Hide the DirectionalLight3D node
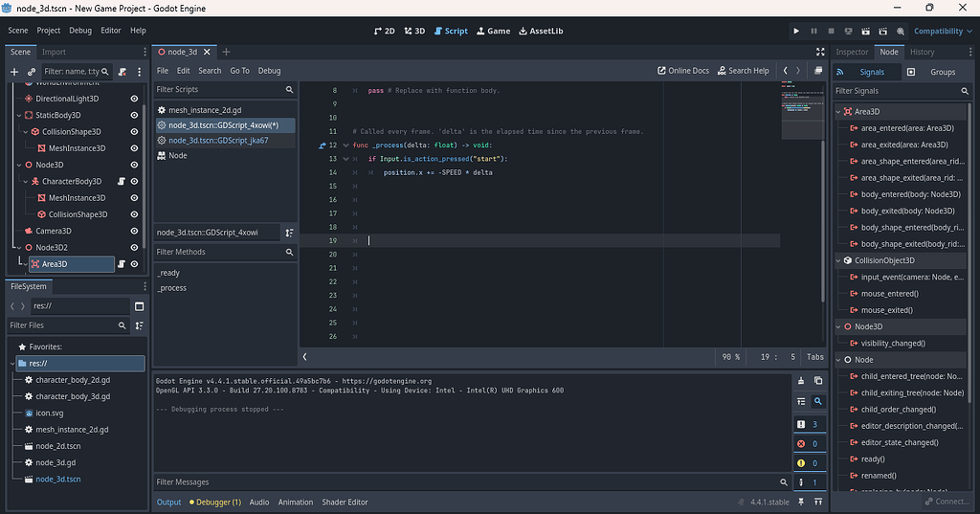Image resolution: width=980 pixels, height=514 pixels. coord(135,99)
